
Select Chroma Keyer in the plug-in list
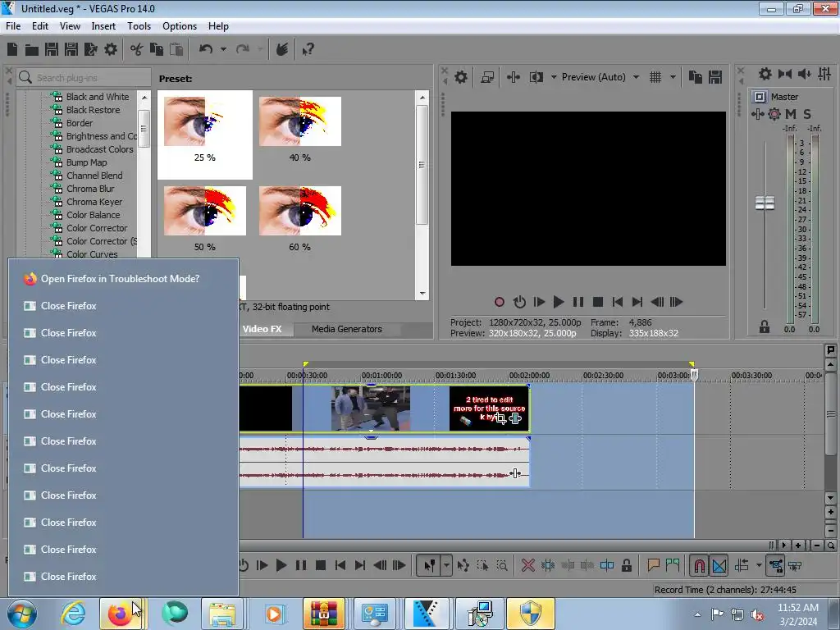tap(94, 202)
